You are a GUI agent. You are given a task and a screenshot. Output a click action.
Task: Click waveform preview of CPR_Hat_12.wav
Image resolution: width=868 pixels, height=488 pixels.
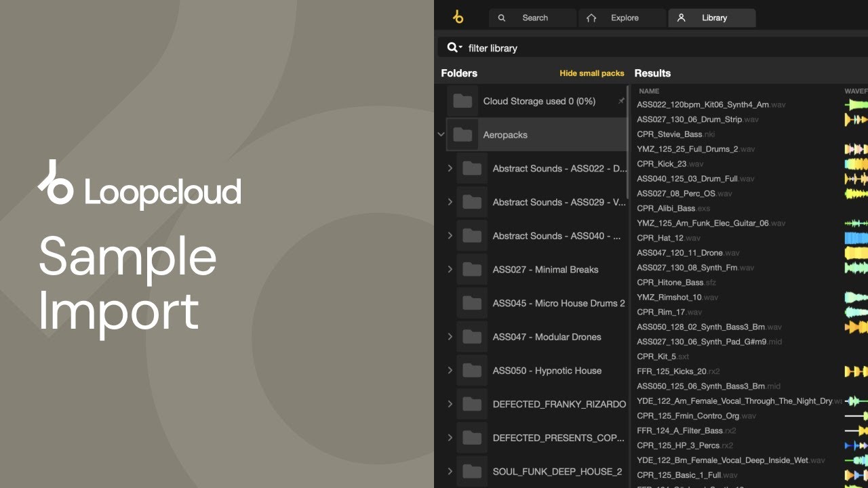click(856, 238)
